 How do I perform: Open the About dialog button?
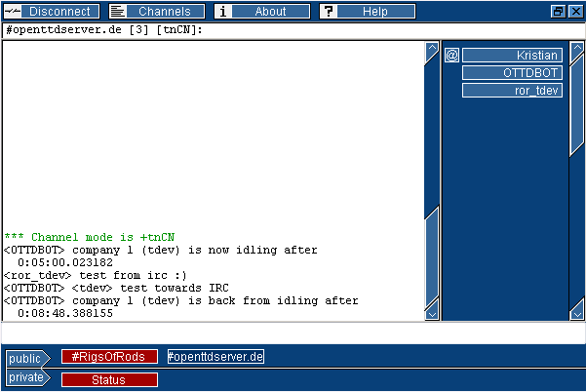pos(262,11)
